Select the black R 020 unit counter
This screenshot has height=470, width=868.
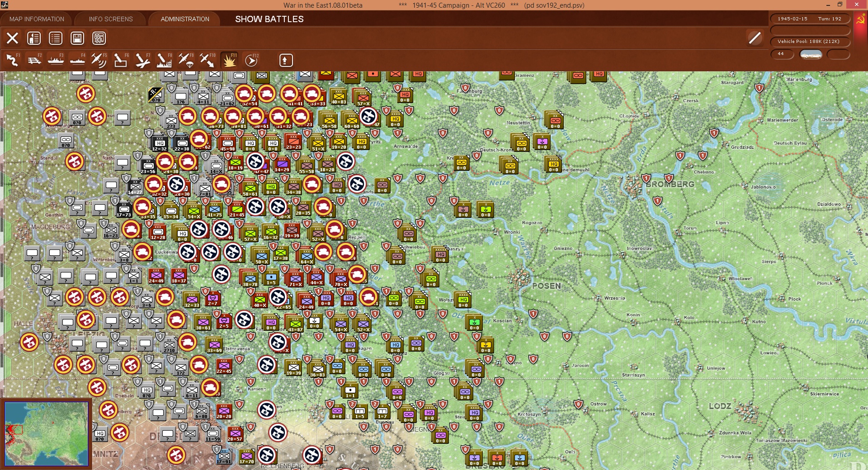click(x=156, y=95)
